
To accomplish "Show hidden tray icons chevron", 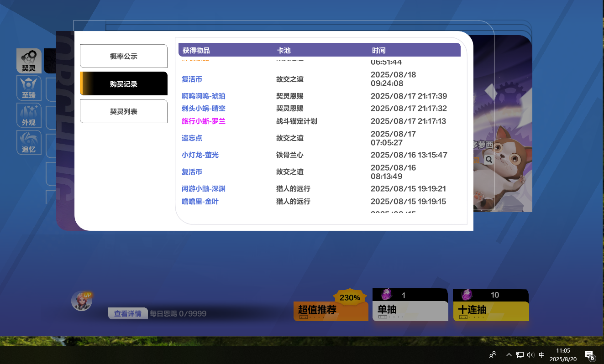I will point(509,355).
